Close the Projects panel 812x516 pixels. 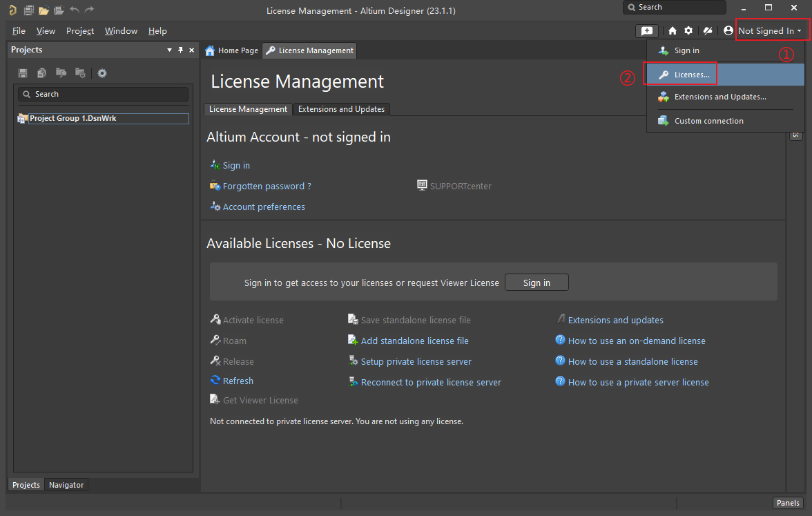coord(192,50)
